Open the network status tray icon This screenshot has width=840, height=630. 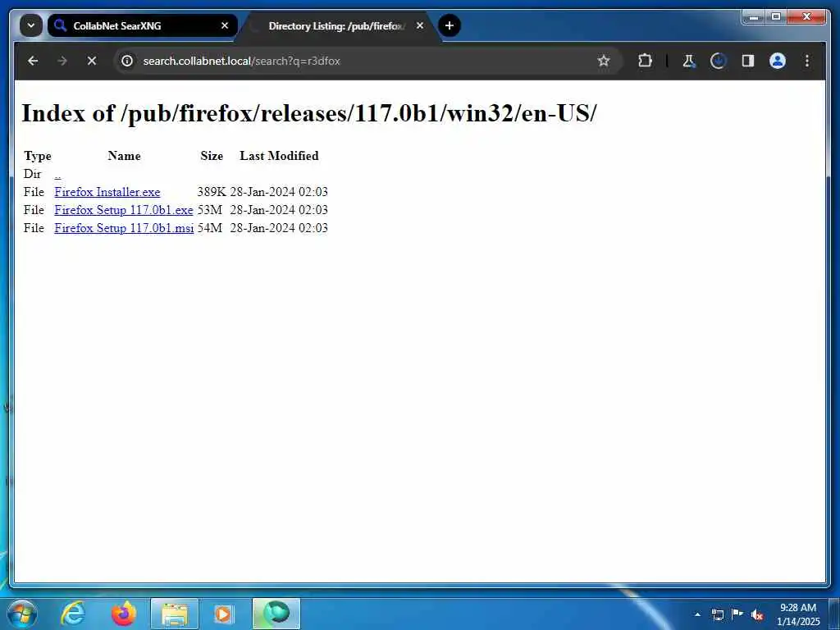click(x=717, y=614)
